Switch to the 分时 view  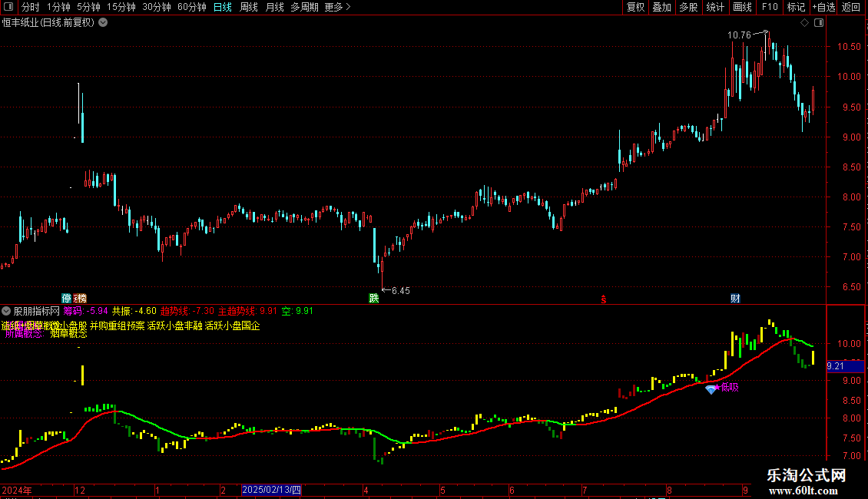pyautogui.click(x=31, y=7)
